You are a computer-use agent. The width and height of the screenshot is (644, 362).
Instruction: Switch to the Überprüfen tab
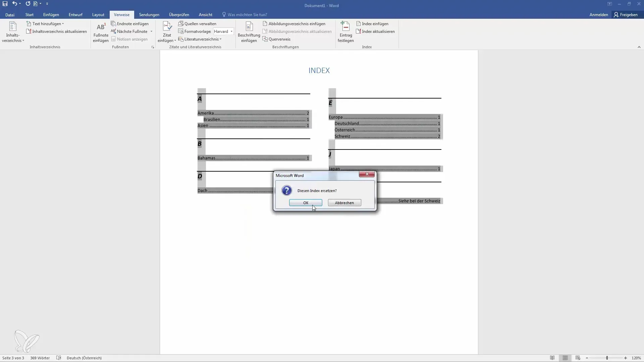179,15
